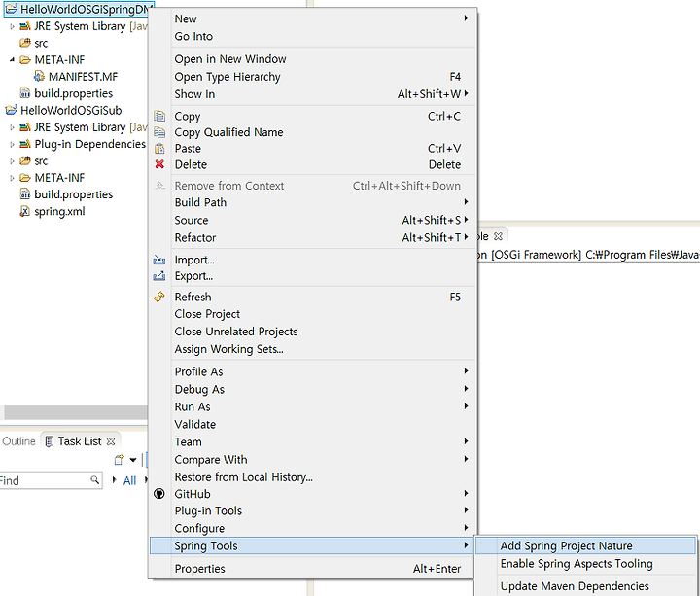Click the All filter link
This screenshot has height=596, width=700.
coord(129,480)
